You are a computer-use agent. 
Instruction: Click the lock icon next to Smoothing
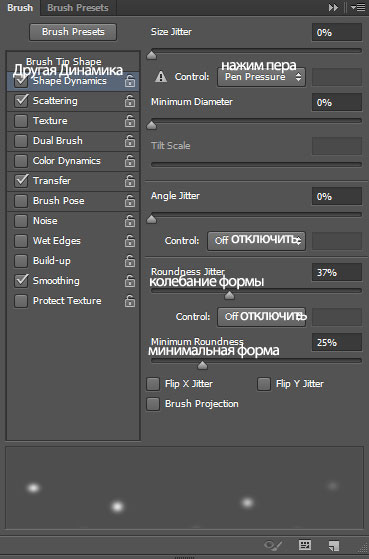(x=130, y=281)
